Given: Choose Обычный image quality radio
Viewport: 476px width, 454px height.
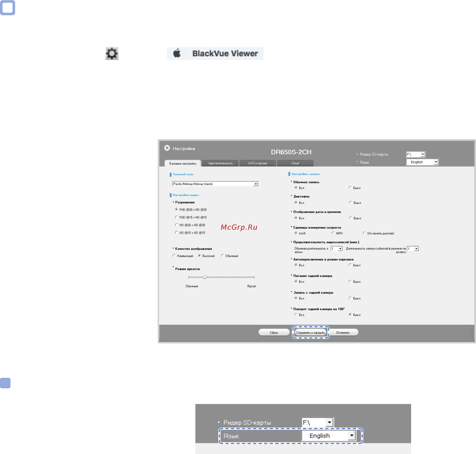Looking at the screenshot, I should point(223,256).
